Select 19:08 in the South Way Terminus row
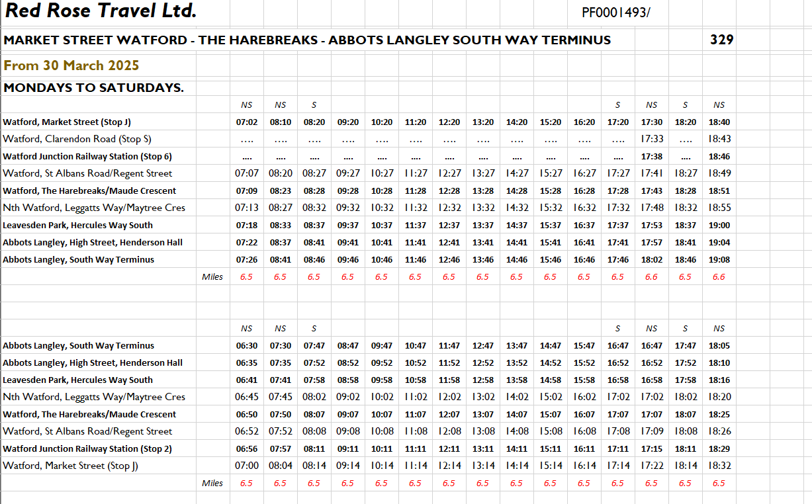Screen dimensions: 812x504 (x=719, y=260)
